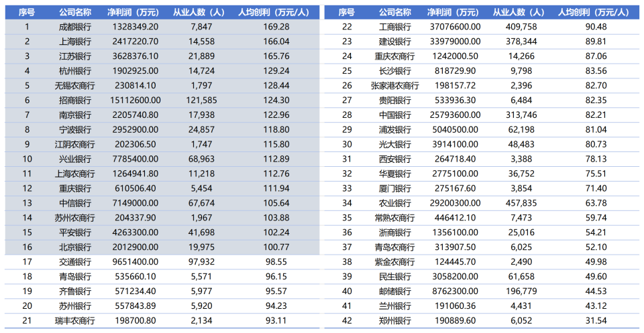The width and height of the screenshot is (644, 333).
Task: Select the 中信银行 cell
Action: click(74, 203)
